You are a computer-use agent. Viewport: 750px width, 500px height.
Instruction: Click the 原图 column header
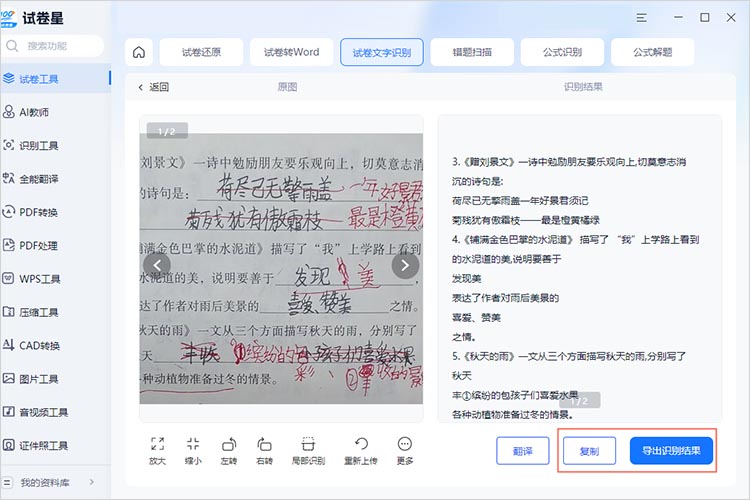pyautogui.click(x=287, y=87)
